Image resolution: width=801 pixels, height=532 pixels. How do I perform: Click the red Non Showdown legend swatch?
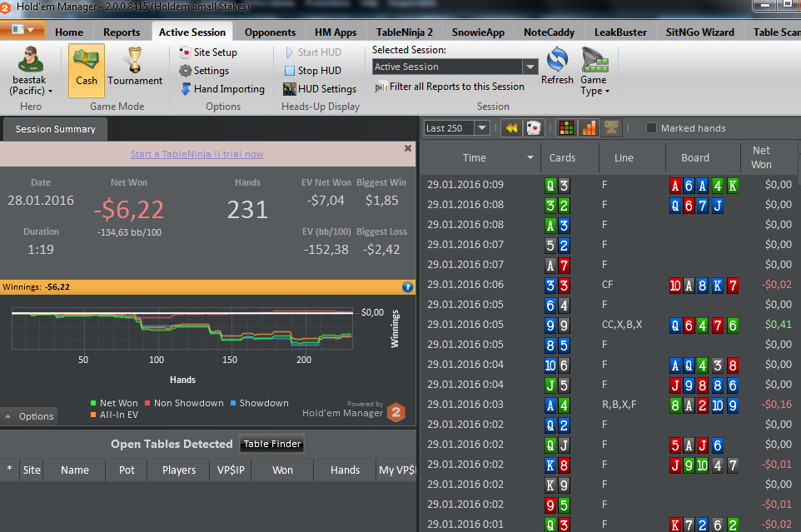tap(147, 403)
